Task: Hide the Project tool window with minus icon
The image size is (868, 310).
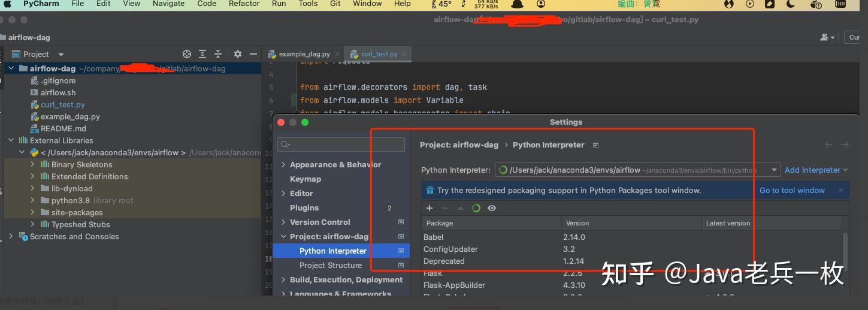Action: tap(253, 54)
